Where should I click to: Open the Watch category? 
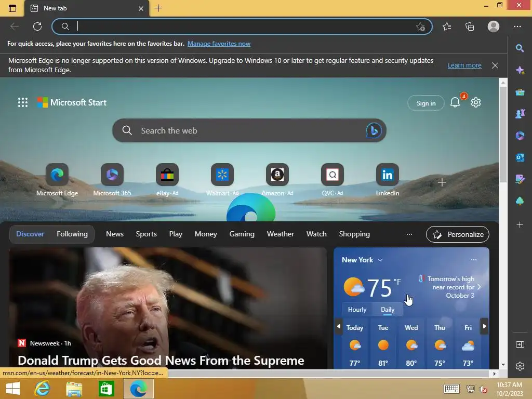click(x=316, y=234)
